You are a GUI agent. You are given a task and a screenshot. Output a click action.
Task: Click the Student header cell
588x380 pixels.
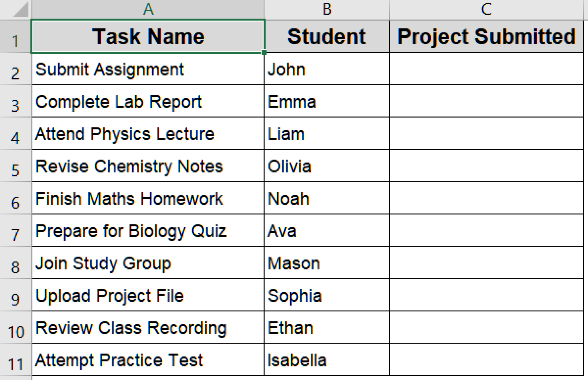[x=327, y=36]
